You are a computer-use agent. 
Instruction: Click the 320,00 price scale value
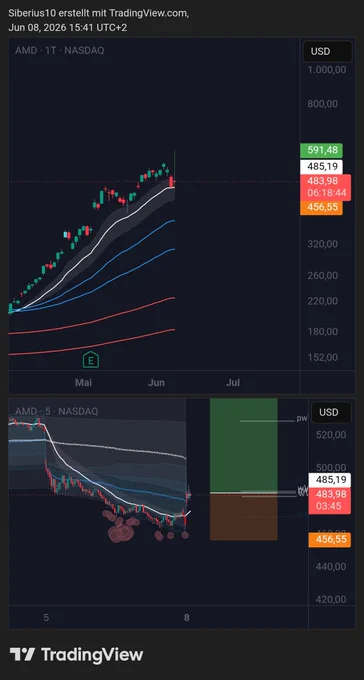click(322, 244)
